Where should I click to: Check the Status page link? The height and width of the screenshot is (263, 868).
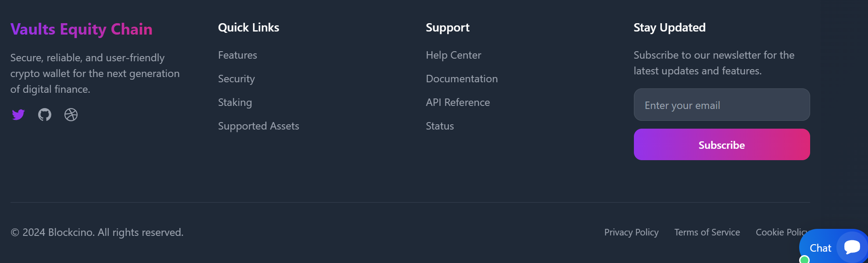click(440, 126)
